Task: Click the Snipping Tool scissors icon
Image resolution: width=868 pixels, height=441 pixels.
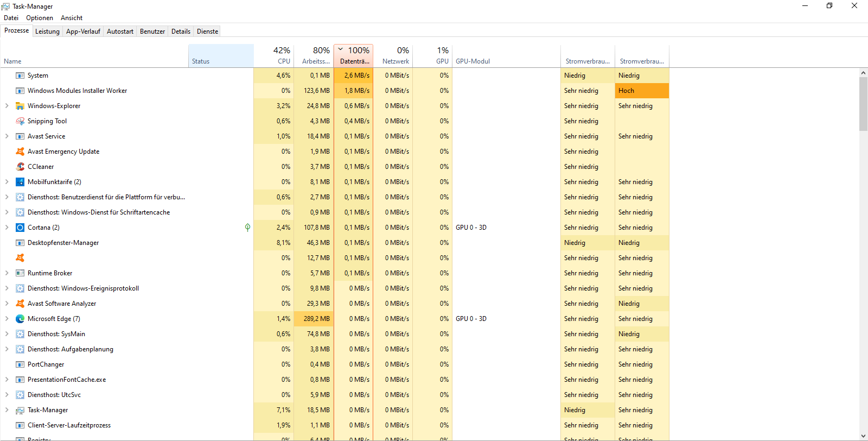Action: pyautogui.click(x=20, y=121)
